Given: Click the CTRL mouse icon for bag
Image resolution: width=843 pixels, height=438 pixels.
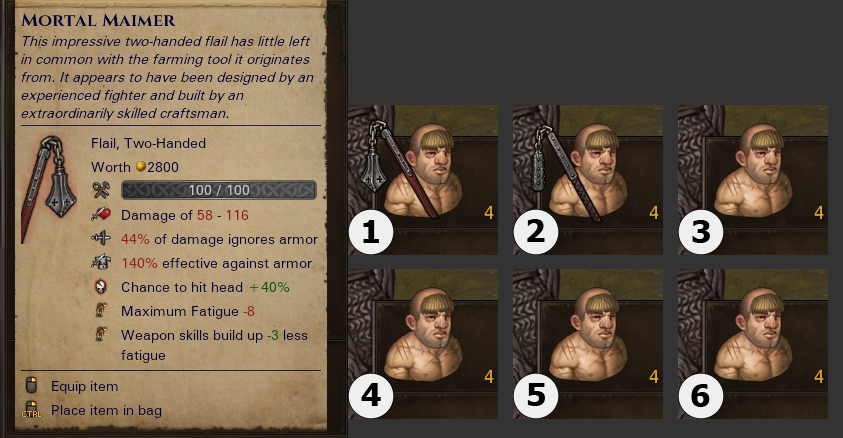Looking at the screenshot, I should (32, 410).
